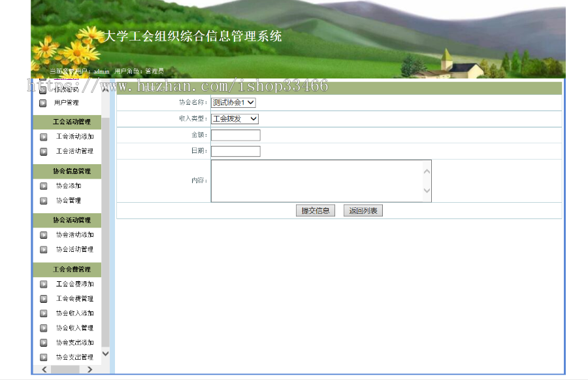Click the dropdown arrow of the 收入类型 selector

click(x=255, y=119)
